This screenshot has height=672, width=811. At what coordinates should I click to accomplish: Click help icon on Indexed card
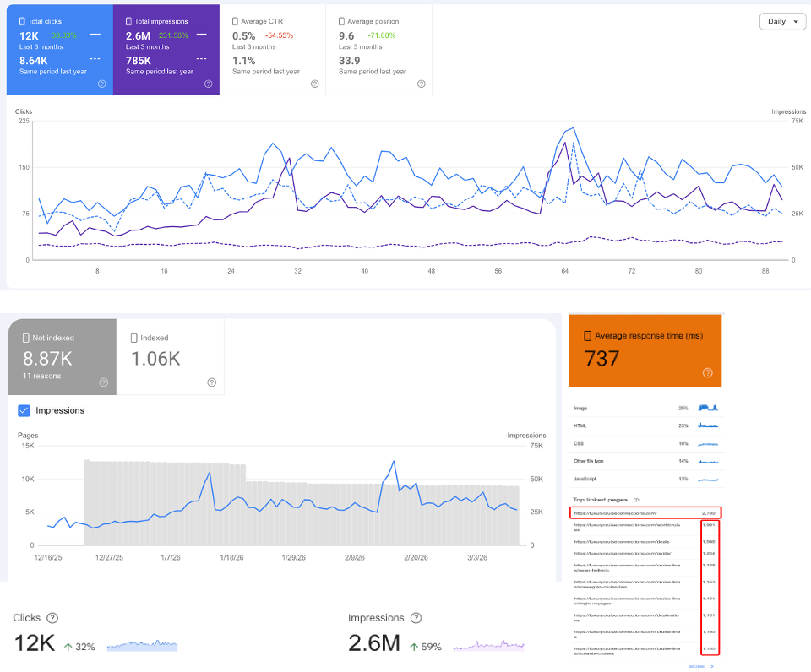coord(211,382)
